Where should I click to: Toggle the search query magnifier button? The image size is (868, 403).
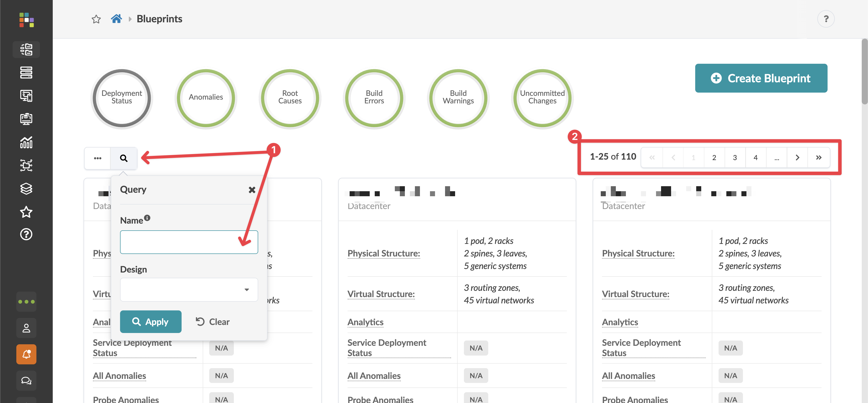124,158
